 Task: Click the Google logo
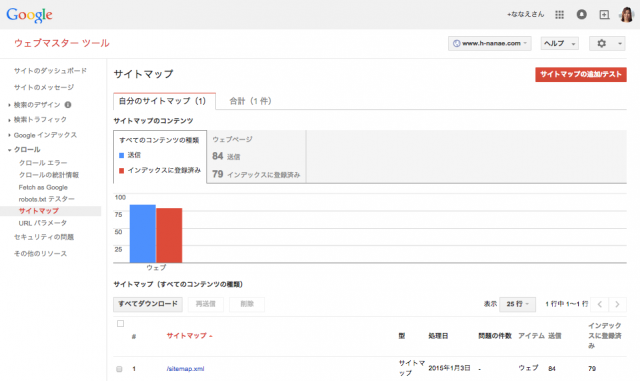click(29, 15)
